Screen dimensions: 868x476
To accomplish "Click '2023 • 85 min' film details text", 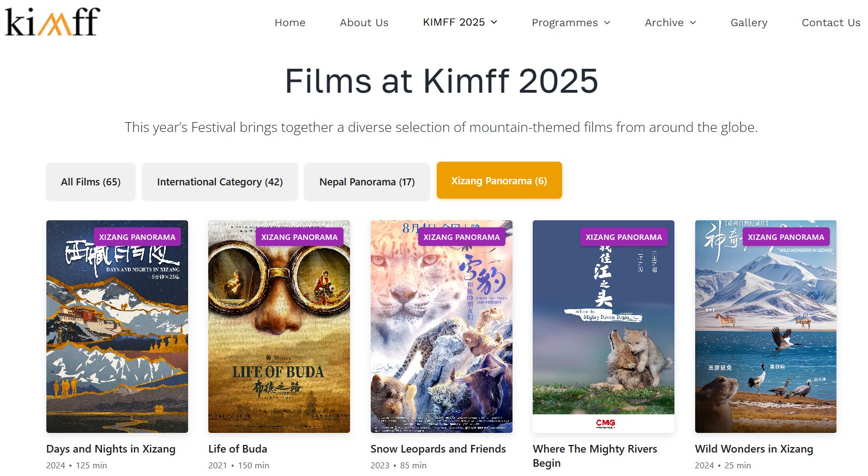I will point(399,466).
